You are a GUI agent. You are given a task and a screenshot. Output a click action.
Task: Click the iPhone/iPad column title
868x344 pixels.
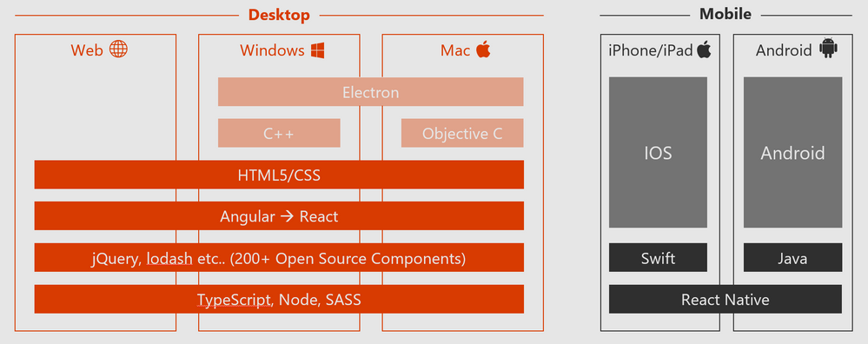pos(651,50)
